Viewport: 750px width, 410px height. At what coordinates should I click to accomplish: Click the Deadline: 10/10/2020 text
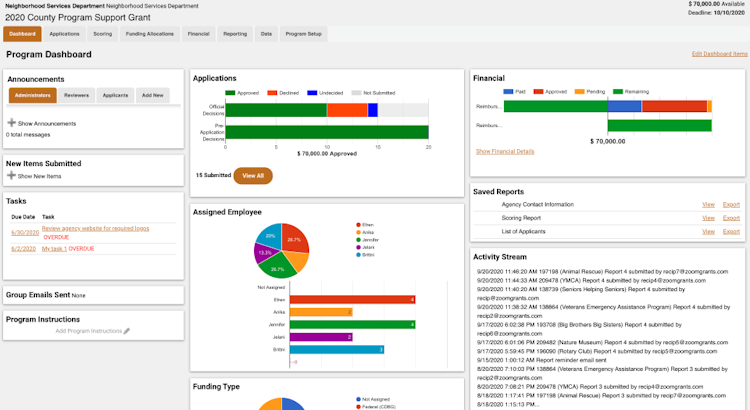pos(717,13)
